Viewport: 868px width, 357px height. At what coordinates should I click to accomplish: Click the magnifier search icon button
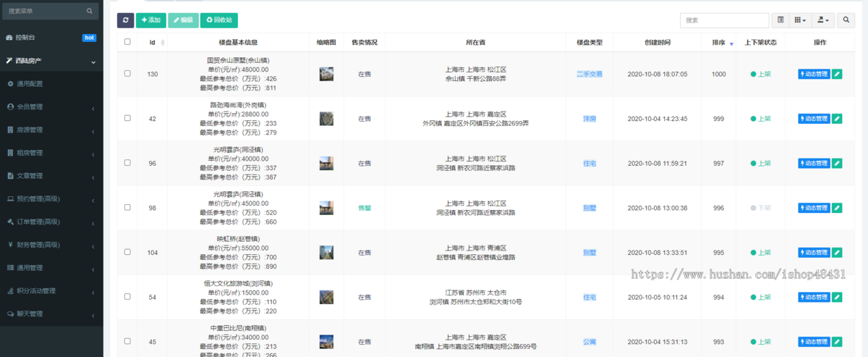tap(846, 20)
